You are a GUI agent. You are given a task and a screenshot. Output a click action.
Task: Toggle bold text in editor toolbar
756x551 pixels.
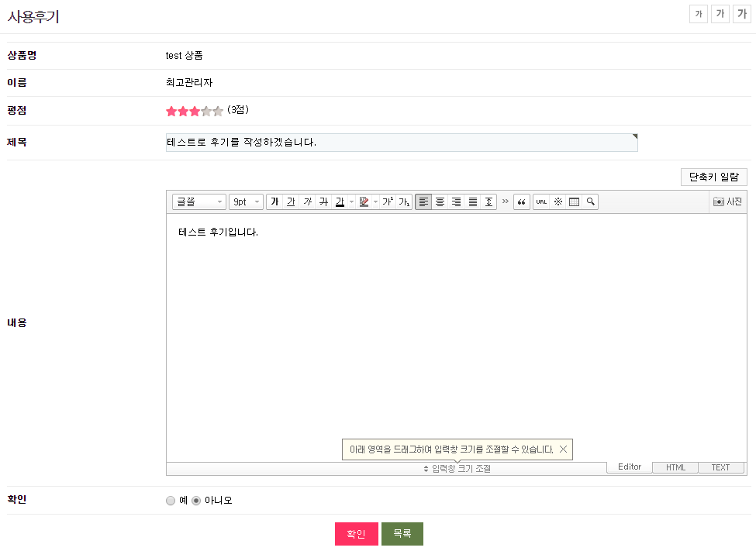click(x=274, y=201)
